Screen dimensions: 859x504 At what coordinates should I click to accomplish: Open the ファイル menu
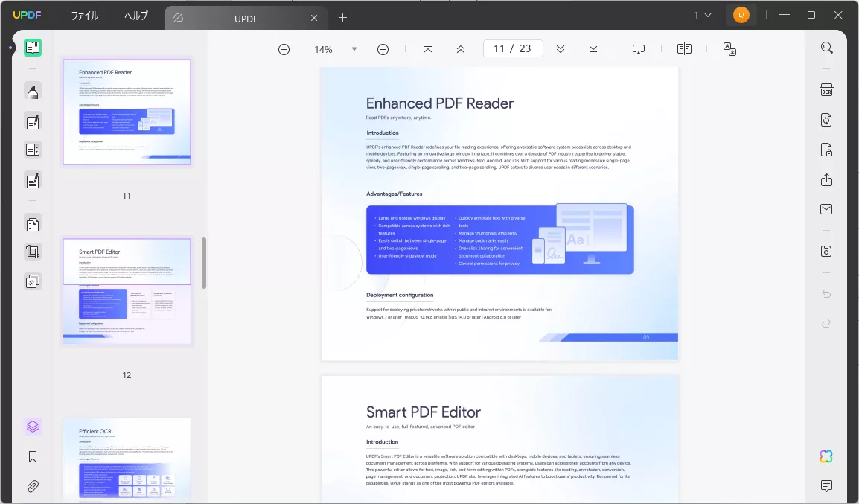(85, 16)
